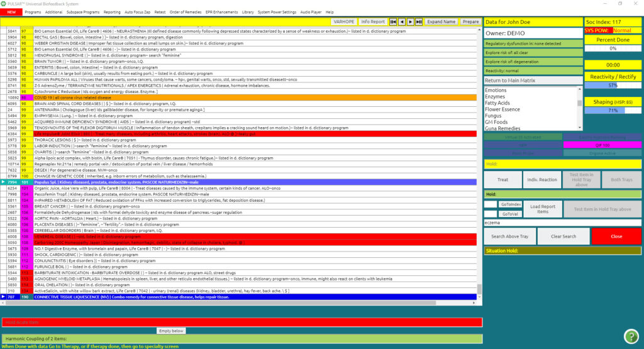Jump to first record navigation icon
This screenshot has height=349, width=644.
click(x=393, y=21)
